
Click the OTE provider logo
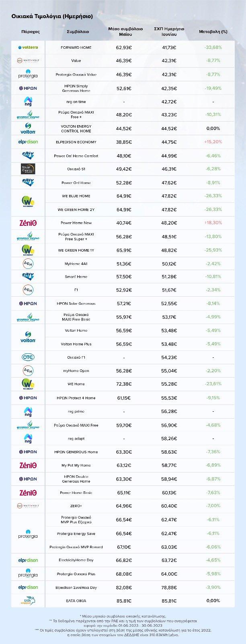pos(28,357)
